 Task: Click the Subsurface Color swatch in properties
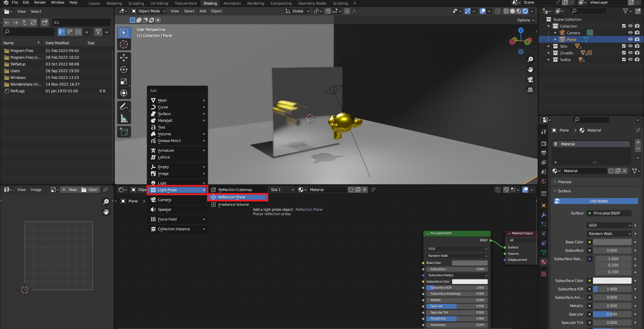pyautogui.click(x=612, y=281)
